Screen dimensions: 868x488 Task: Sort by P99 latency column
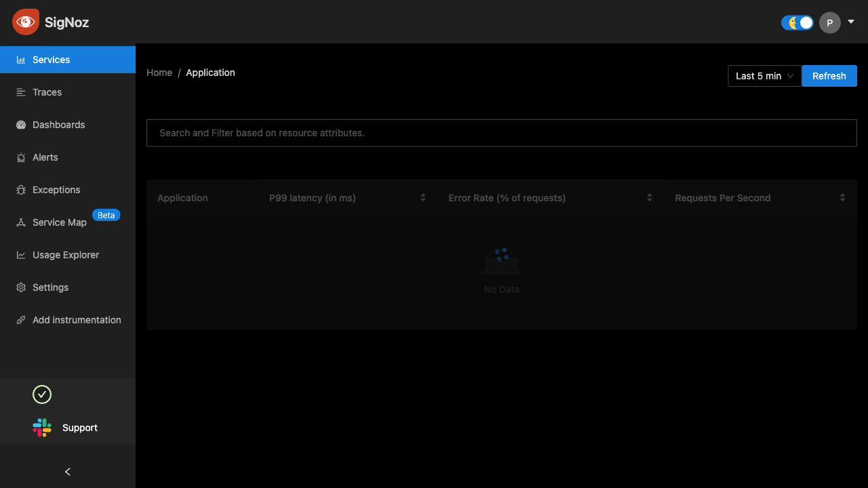pyautogui.click(x=422, y=198)
